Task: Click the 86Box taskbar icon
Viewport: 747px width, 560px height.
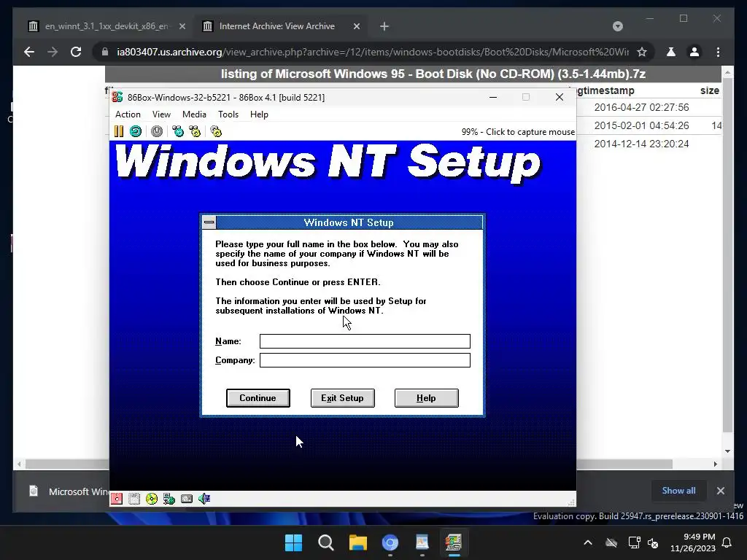Action: pos(454,542)
